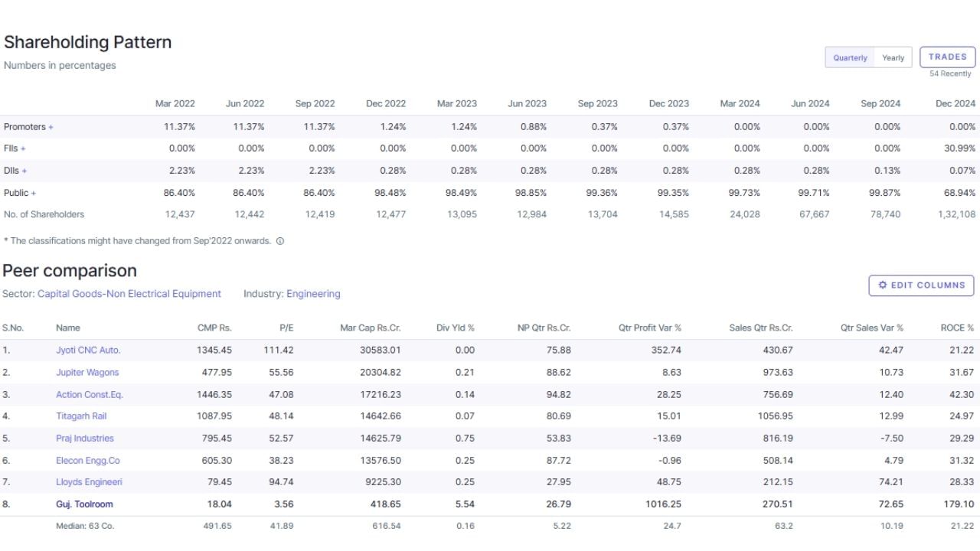Click the 1016.25 profit variation value
The image size is (980, 551).
pos(664,504)
